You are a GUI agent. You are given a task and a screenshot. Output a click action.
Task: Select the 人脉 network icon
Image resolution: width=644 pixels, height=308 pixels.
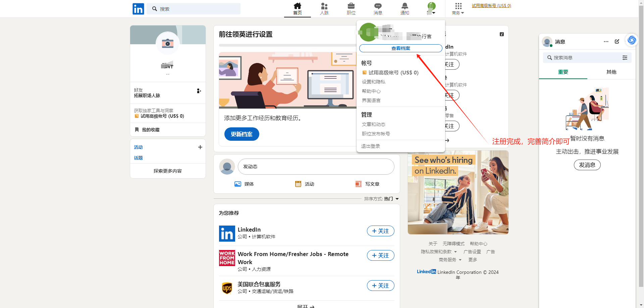coord(324,6)
